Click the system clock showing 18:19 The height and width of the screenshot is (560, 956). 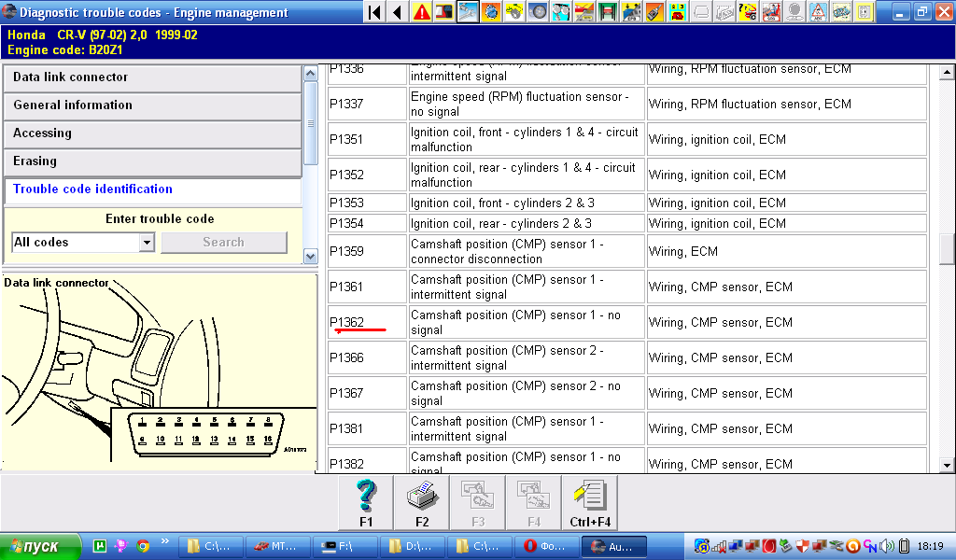(x=931, y=546)
